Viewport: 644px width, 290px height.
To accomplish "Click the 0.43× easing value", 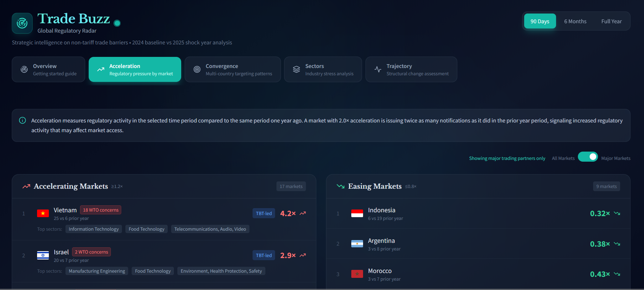I will [600, 274].
